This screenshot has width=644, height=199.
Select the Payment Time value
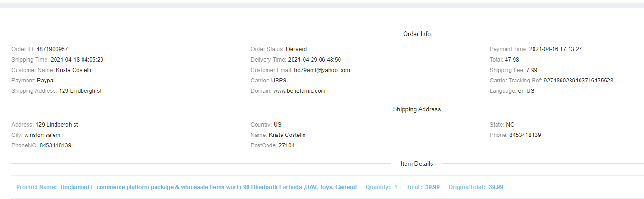tap(555, 49)
